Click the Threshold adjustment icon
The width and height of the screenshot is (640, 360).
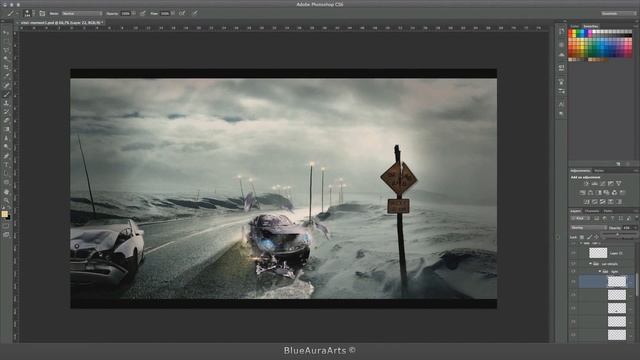(603, 202)
